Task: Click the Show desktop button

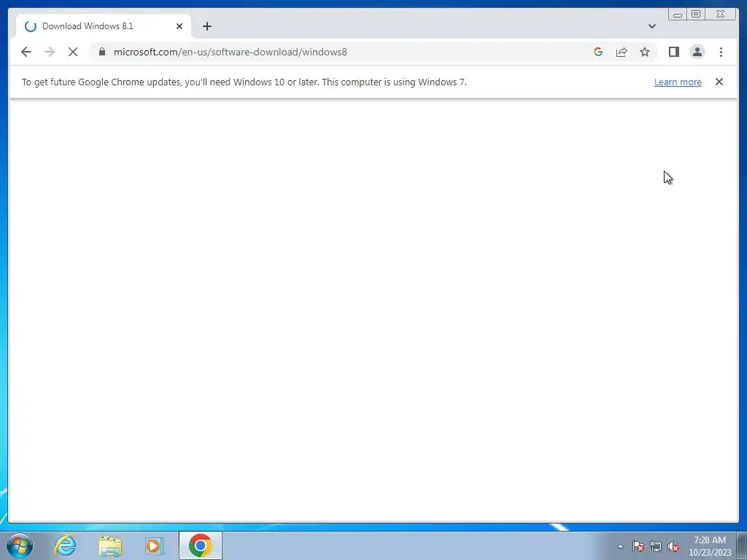Action: click(x=742, y=545)
